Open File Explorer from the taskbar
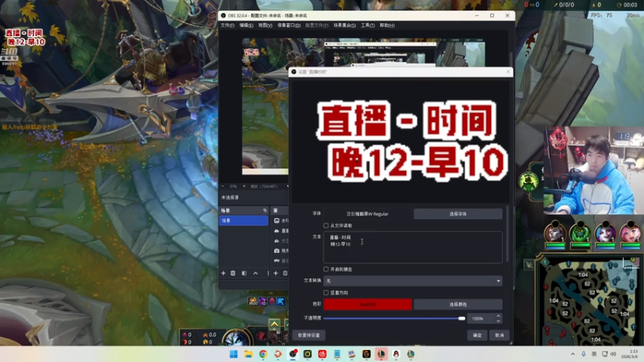Viewport: 644px width, 362px height. pos(249,354)
